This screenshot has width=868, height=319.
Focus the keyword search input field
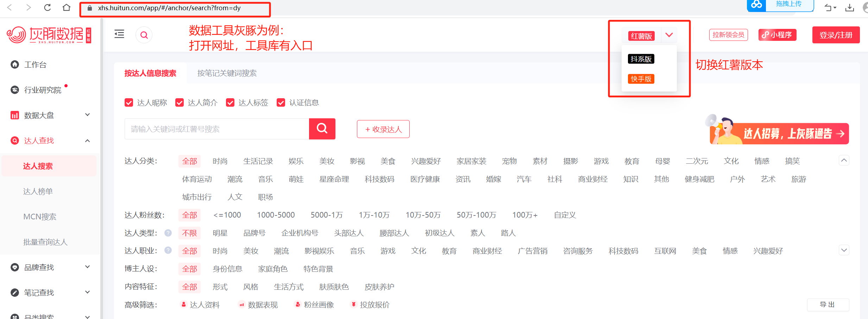coord(217,129)
